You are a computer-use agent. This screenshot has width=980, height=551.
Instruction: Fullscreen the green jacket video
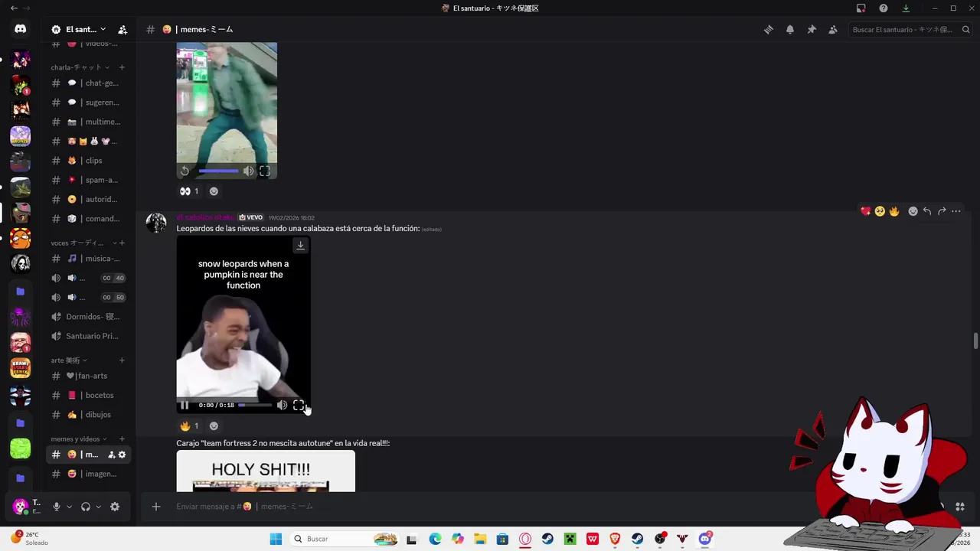tap(265, 171)
